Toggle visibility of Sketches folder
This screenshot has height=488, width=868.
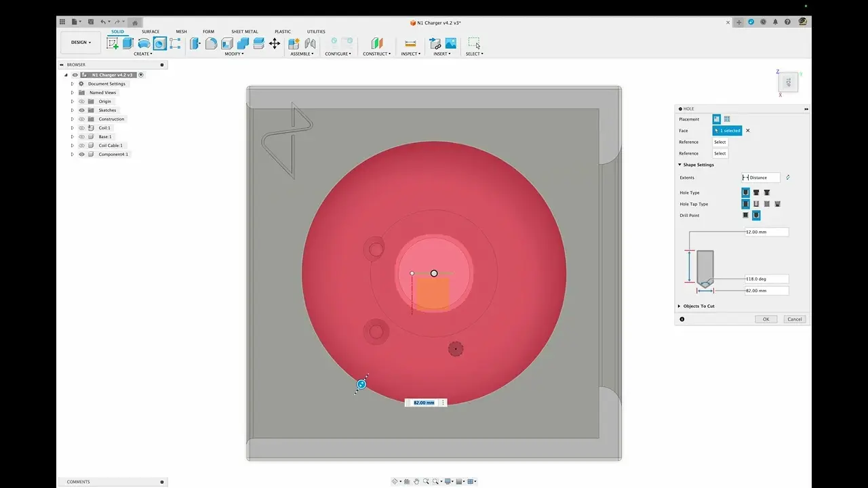click(x=81, y=110)
